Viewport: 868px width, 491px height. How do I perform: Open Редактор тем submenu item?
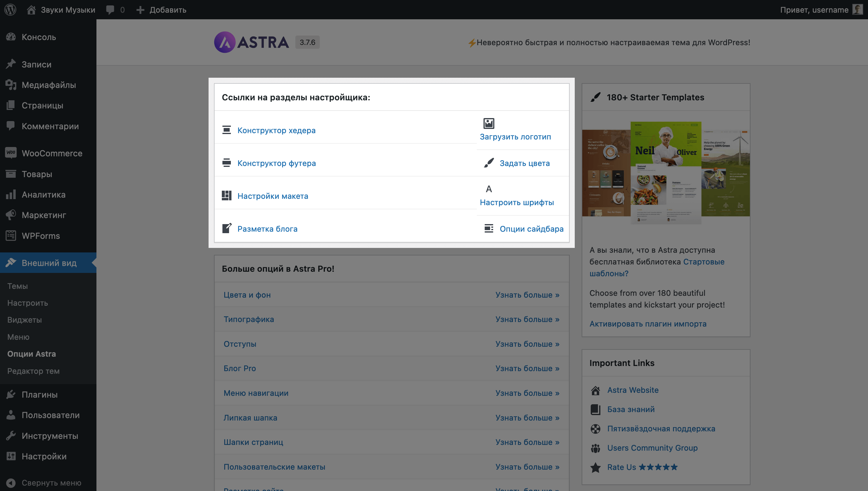coord(33,371)
